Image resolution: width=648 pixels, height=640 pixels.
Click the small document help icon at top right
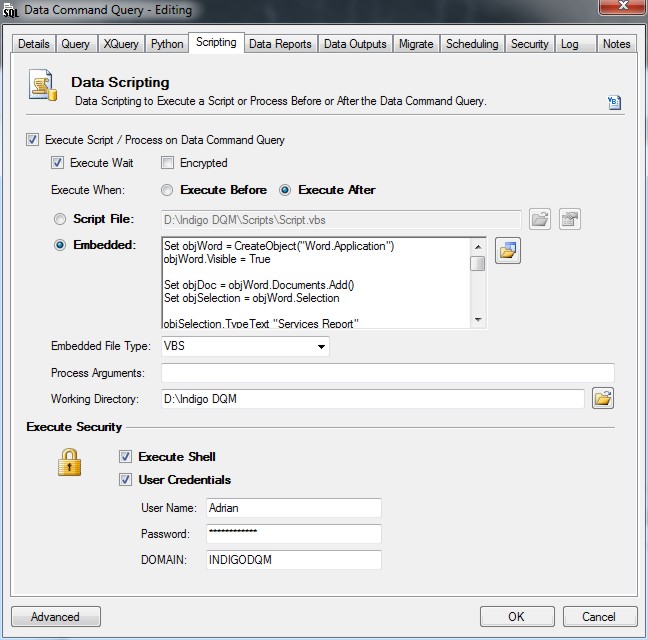615,102
